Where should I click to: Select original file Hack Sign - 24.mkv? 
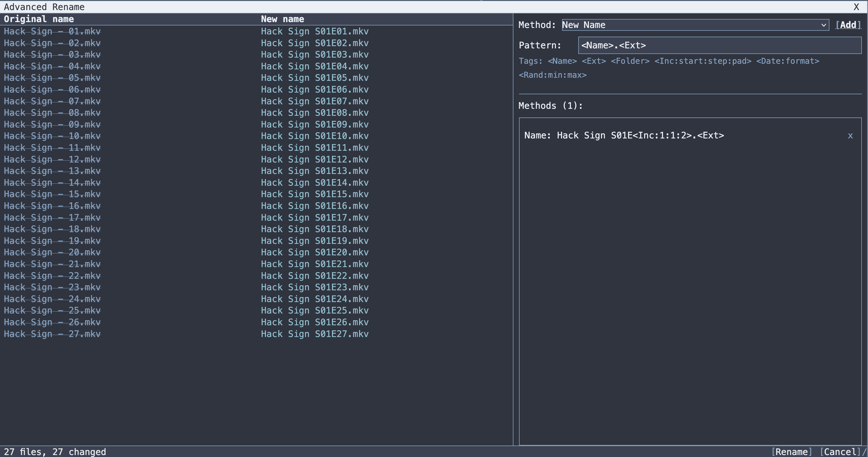click(x=52, y=299)
